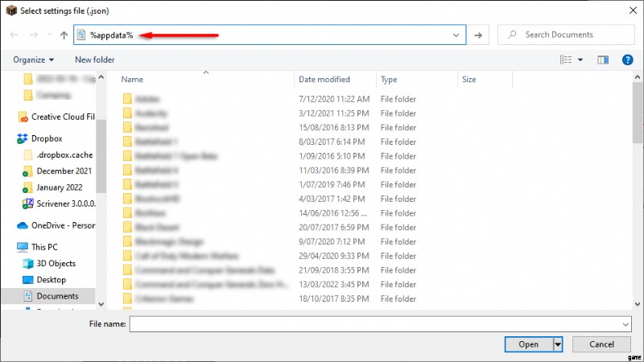
Task: Select the Dropbox icon in sidebar
Action: point(23,138)
